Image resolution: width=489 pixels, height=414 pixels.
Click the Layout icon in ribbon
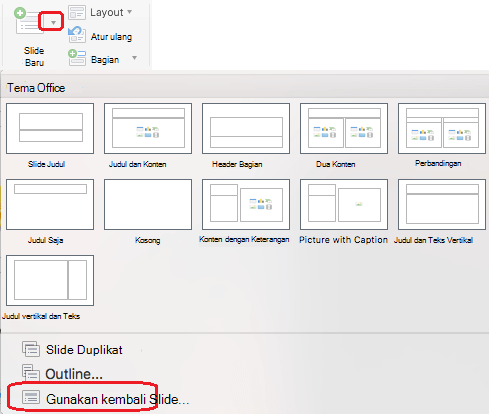[x=77, y=12]
